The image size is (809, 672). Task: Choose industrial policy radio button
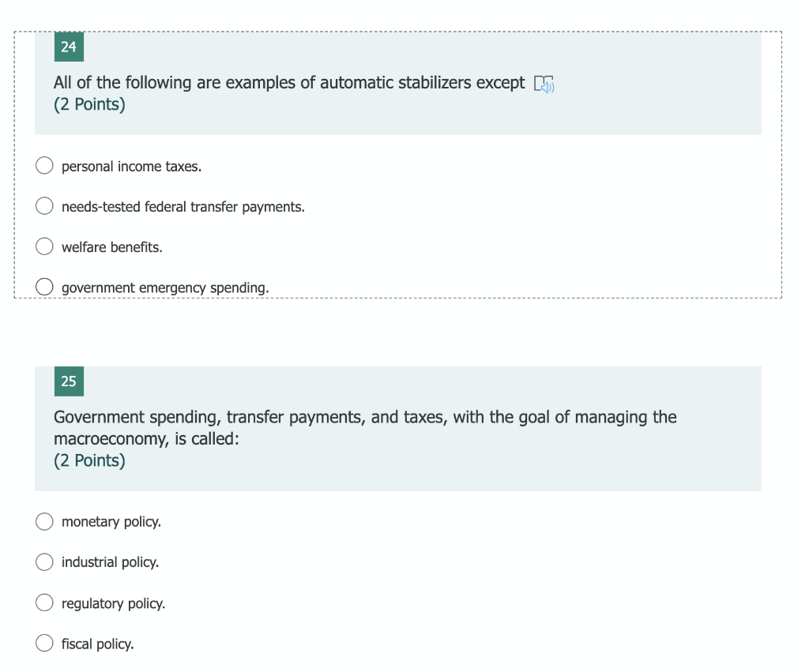tap(44, 561)
